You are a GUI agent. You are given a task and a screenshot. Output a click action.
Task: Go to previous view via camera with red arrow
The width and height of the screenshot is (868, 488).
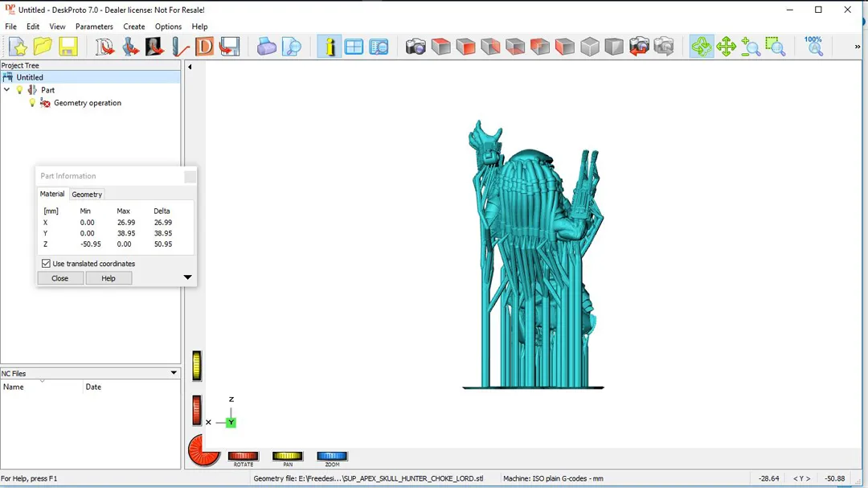(x=639, y=47)
